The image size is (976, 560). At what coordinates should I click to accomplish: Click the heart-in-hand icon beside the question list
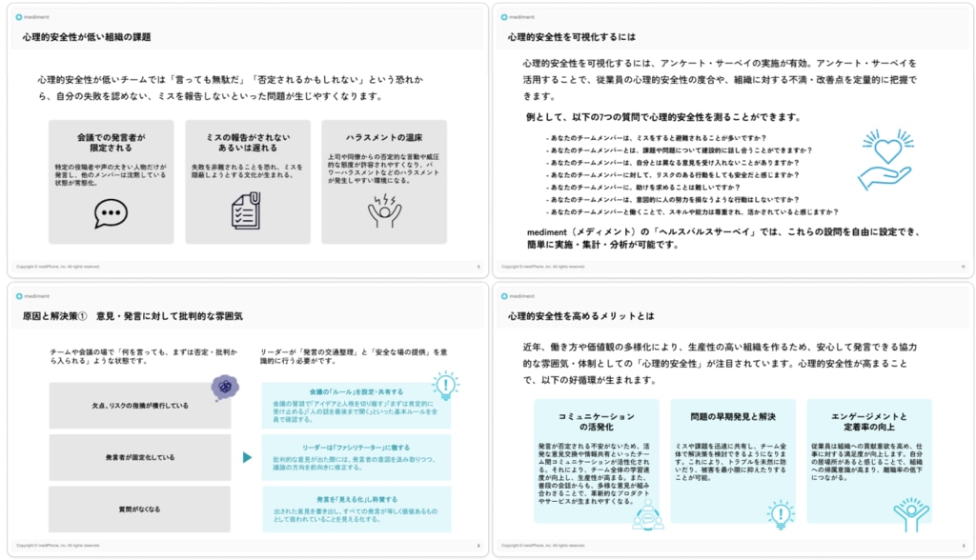(x=884, y=160)
